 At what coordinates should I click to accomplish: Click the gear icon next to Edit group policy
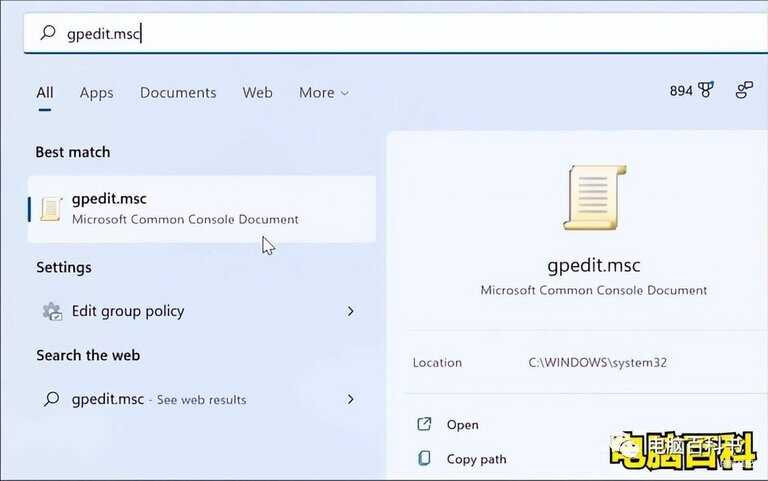52,311
